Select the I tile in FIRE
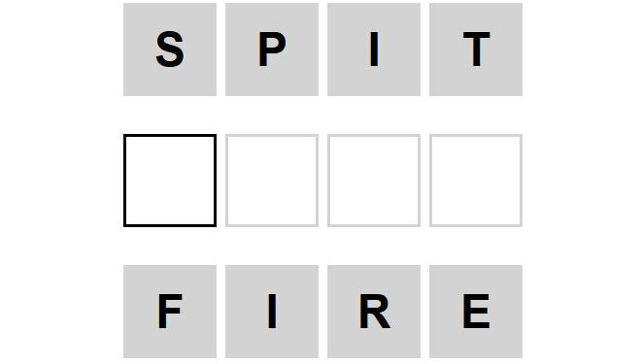The height and width of the screenshot is (364, 642). point(272,312)
